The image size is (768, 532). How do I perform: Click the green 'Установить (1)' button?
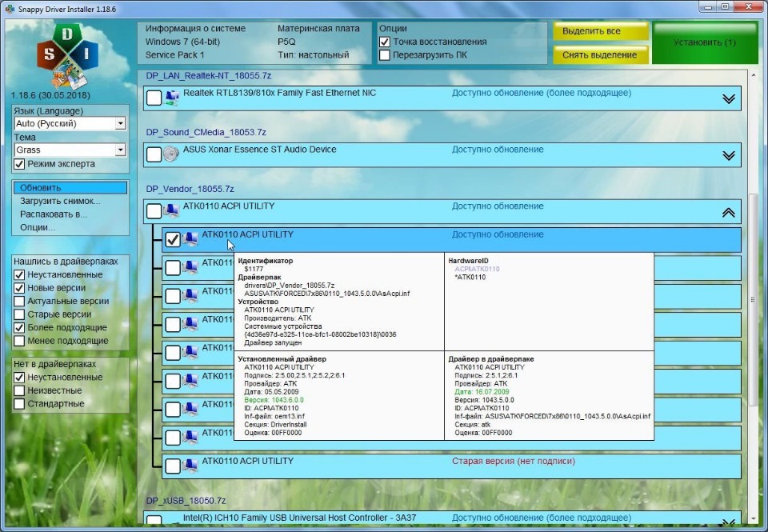click(x=705, y=42)
